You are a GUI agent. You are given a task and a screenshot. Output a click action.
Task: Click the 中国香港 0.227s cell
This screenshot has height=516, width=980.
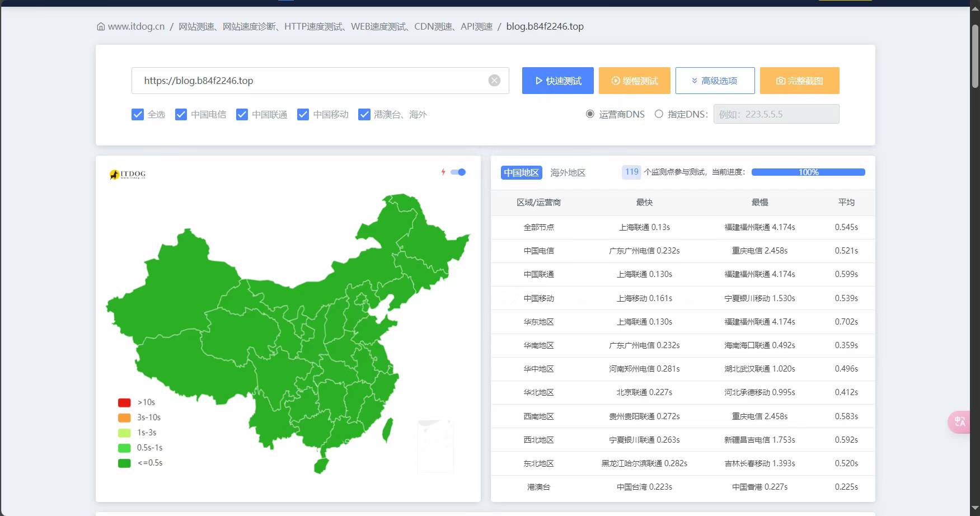759,487
